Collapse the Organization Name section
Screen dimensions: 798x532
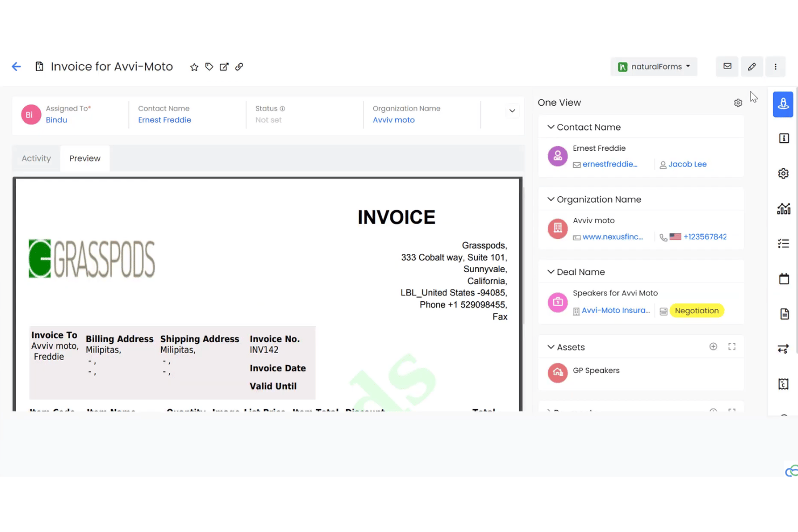551,199
